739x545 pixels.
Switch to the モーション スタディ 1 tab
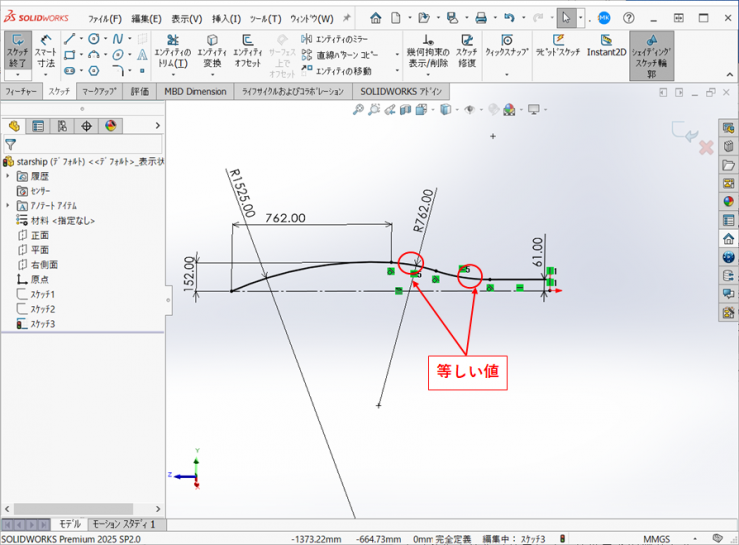coord(126,524)
